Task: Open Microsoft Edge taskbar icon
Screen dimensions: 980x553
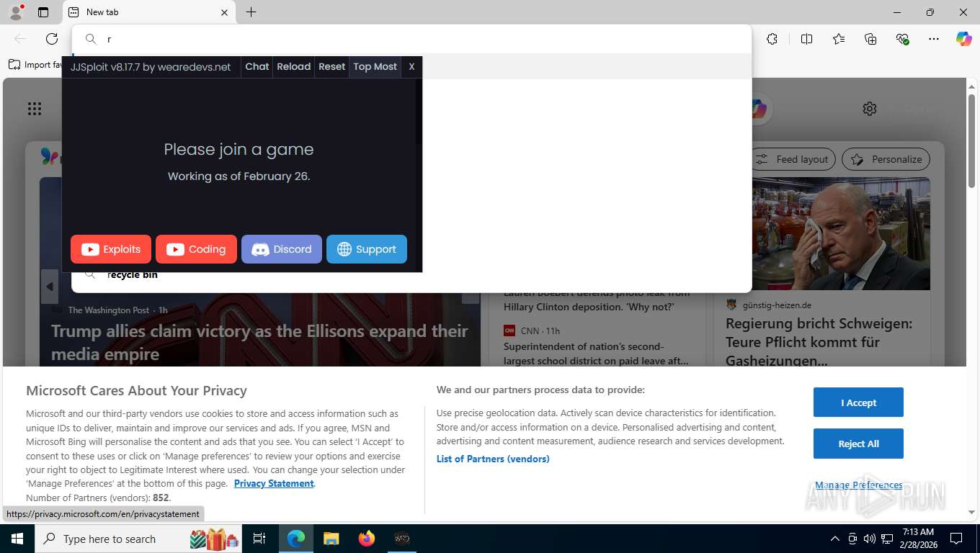Action: tap(295, 539)
